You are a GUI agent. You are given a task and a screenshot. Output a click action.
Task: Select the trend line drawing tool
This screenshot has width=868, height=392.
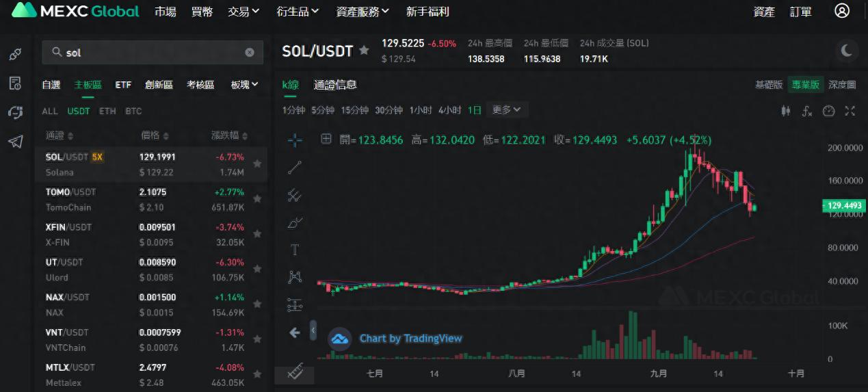[295, 168]
